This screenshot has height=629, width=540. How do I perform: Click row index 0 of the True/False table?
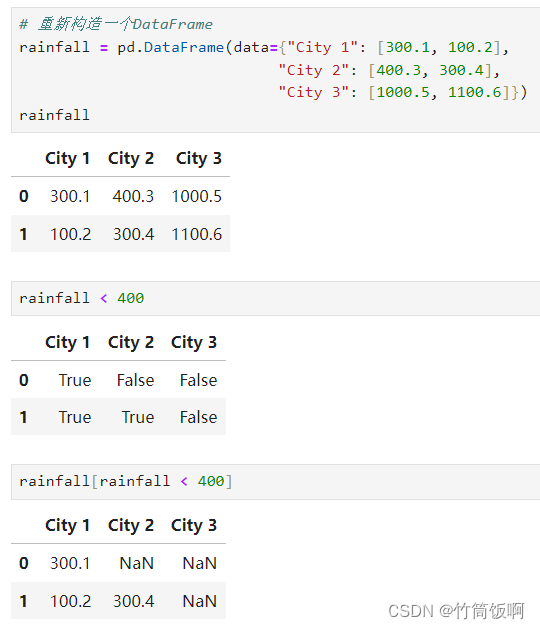pyautogui.click(x=24, y=380)
